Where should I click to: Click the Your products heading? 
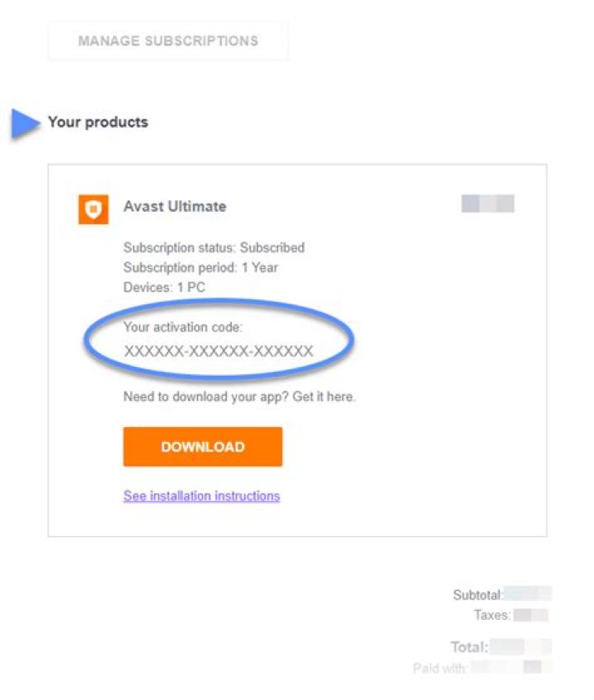point(98,122)
